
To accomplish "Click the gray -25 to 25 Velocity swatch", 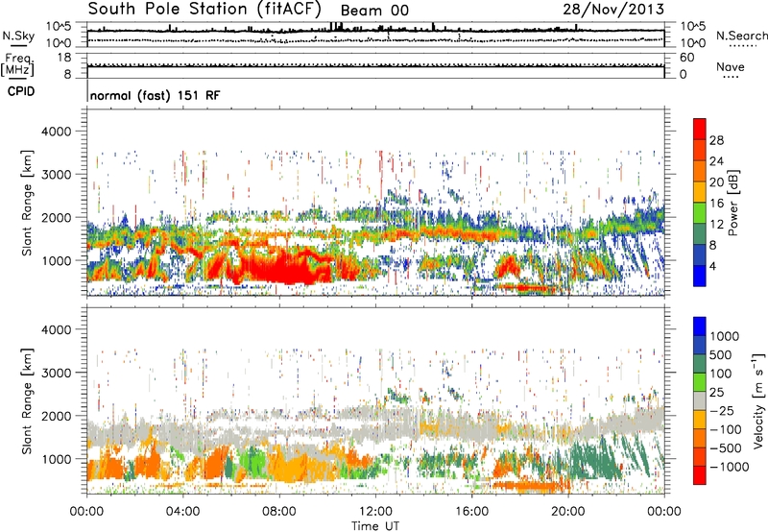I will [700, 400].
